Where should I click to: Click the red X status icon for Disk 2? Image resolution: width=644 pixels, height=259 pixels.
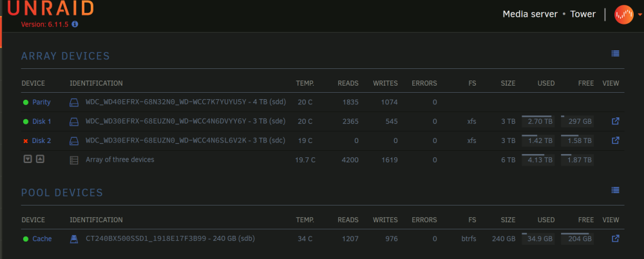pyautogui.click(x=26, y=141)
